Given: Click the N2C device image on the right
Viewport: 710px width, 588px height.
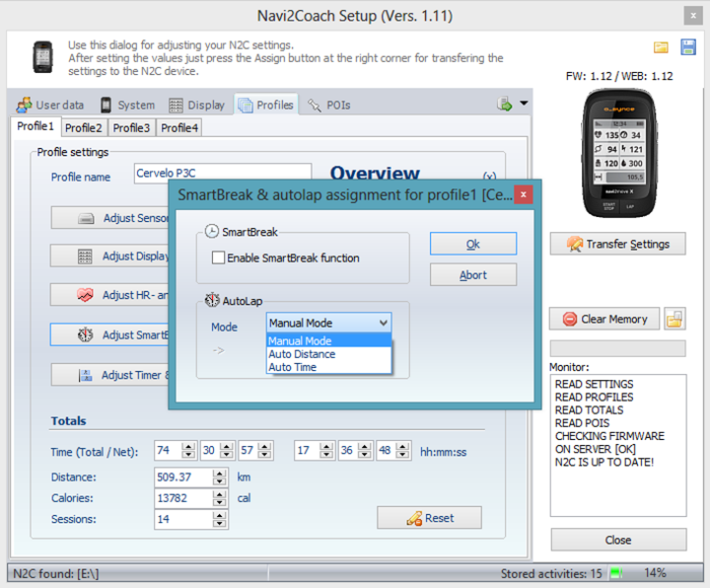Looking at the screenshot, I should [619, 154].
